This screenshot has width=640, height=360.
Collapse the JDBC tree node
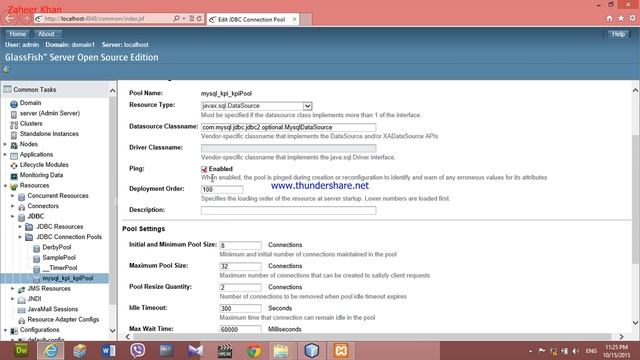pyautogui.click(x=13, y=216)
